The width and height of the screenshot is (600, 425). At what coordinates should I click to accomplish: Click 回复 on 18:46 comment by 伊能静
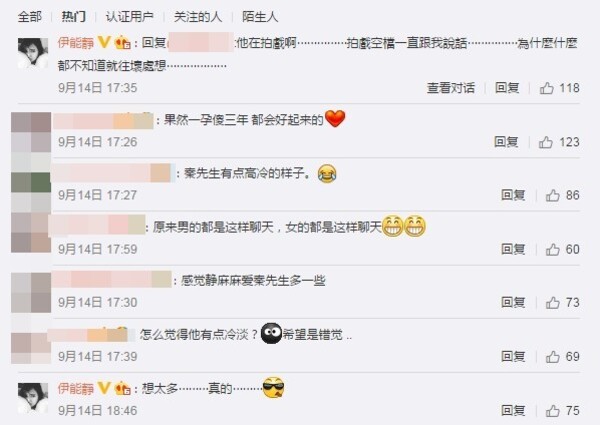pyautogui.click(x=513, y=411)
